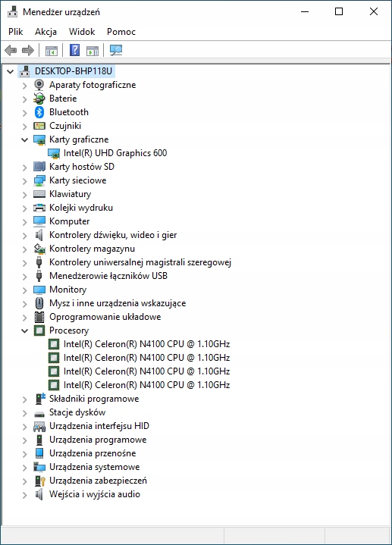This screenshot has height=545, width=392.
Task: Click the Urządzenia zabezpieczeń key icon
Action: click(x=39, y=481)
